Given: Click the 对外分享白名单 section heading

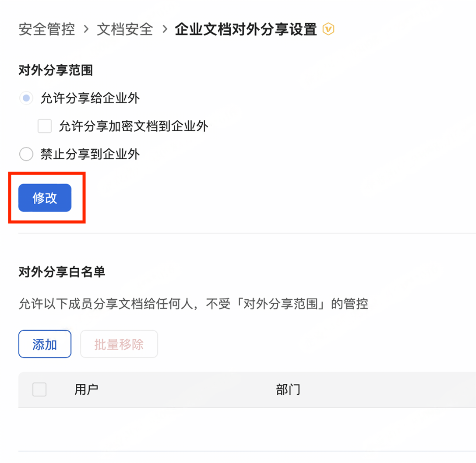Looking at the screenshot, I should tap(62, 272).
